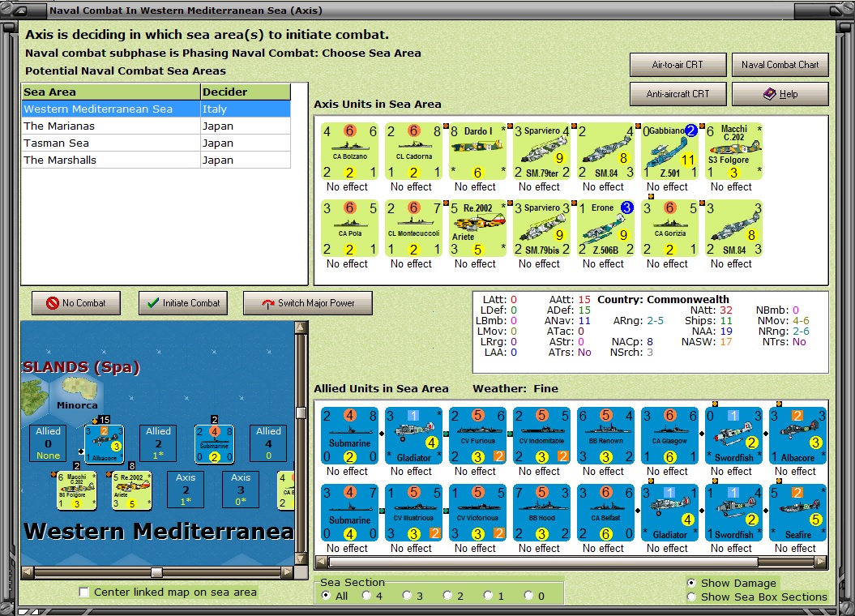Screen dimensions: 855x616
Task: Click the CV Indomitable carrier counter
Action: (542, 436)
